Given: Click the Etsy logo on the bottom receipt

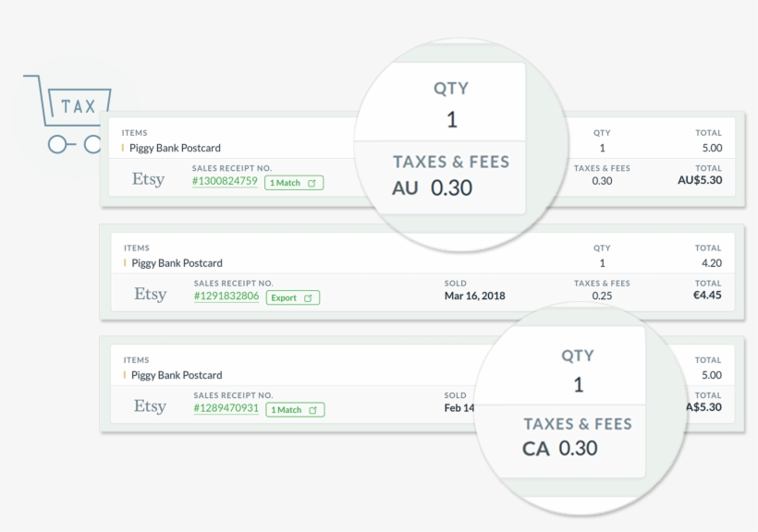Looking at the screenshot, I should [x=149, y=405].
